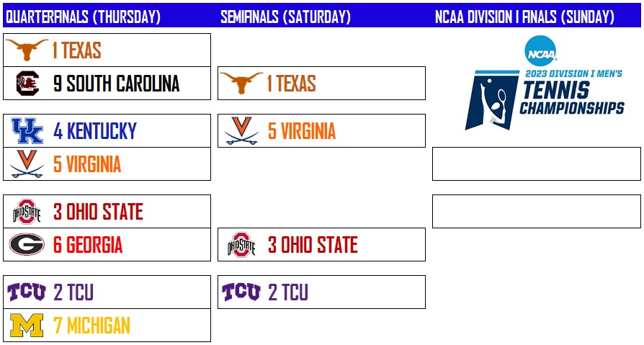Select the NCAA Division I Finals (Sunday) header

point(524,17)
